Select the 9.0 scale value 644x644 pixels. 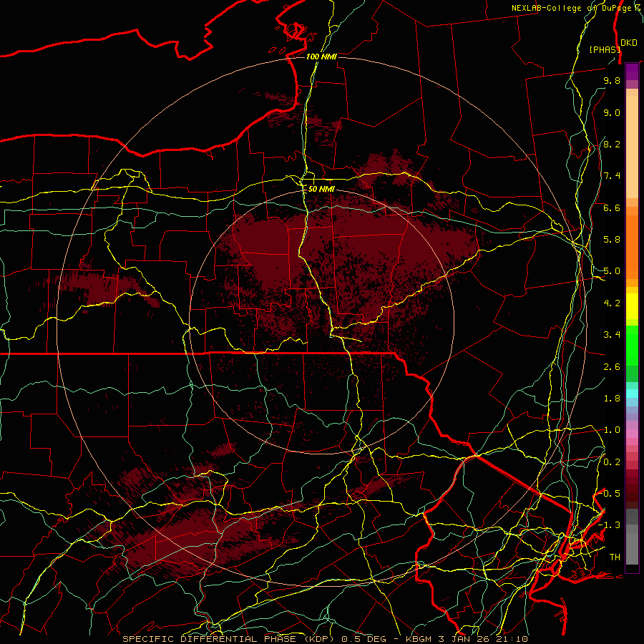click(x=612, y=112)
